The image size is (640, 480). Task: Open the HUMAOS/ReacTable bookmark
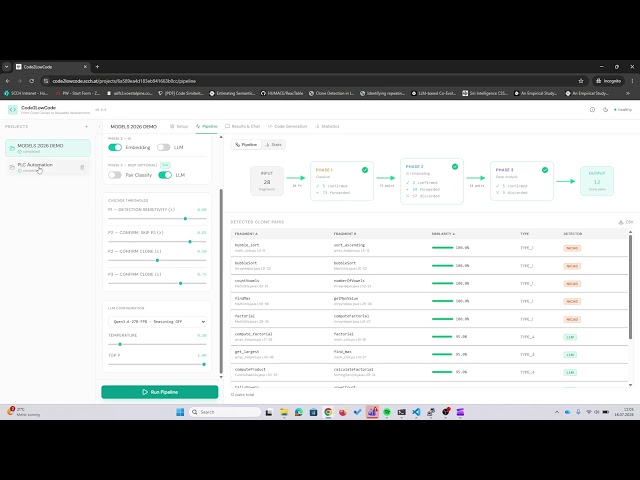pos(282,93)
